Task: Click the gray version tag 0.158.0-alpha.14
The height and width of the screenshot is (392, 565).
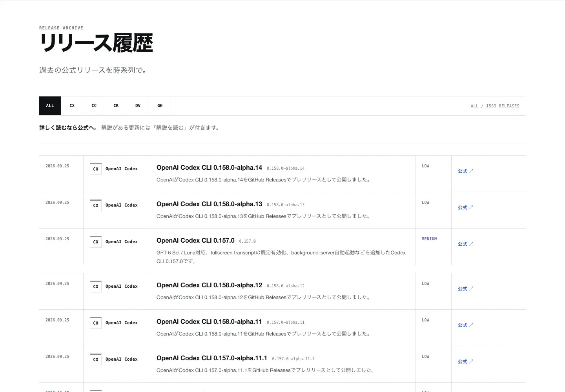Action: click(x=286, y=169)
